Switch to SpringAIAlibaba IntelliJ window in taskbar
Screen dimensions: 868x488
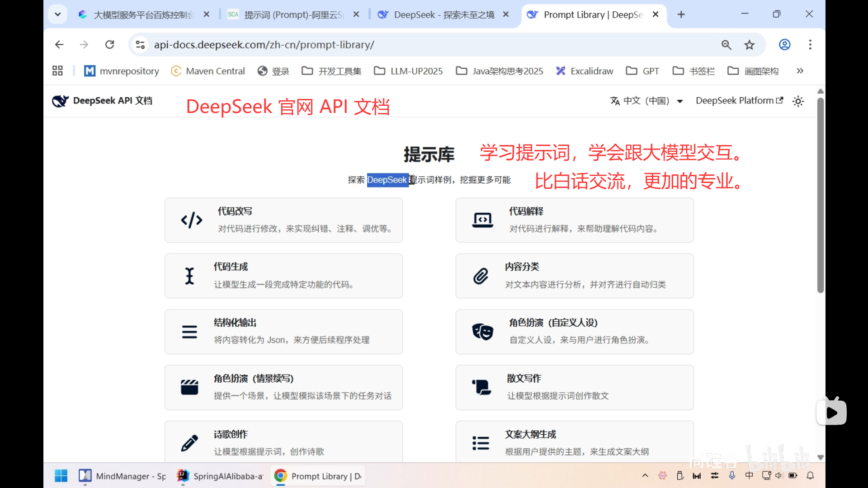click(x=220, y=476)
